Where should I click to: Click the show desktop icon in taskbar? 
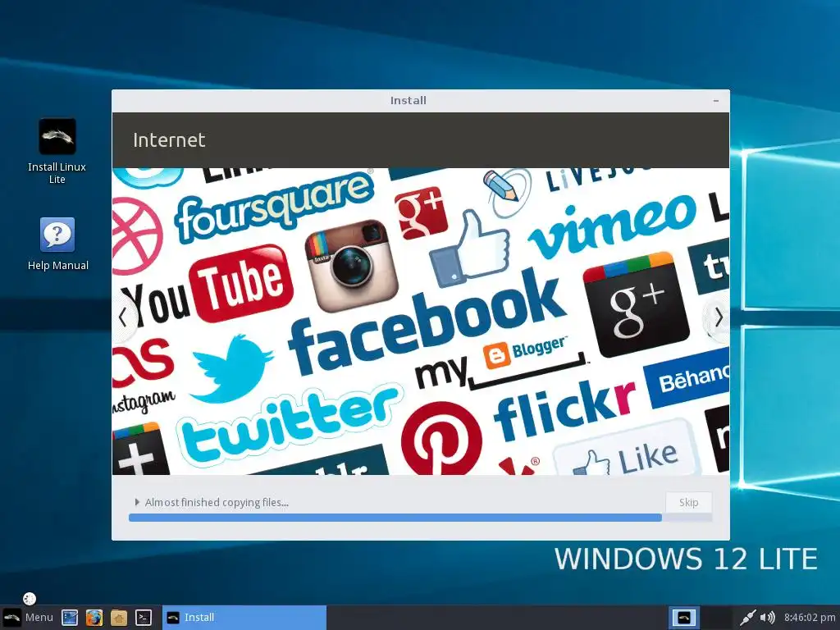(70, 618)
